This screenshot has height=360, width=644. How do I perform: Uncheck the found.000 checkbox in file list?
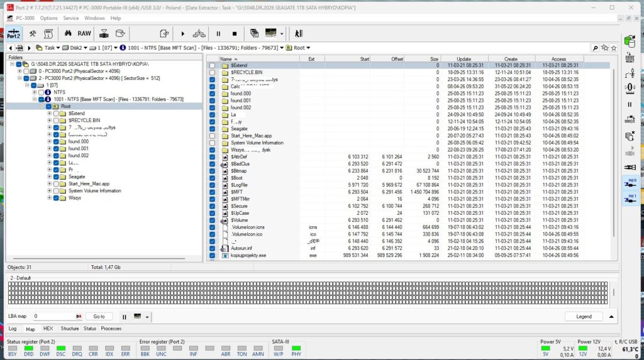pos(213,94)
